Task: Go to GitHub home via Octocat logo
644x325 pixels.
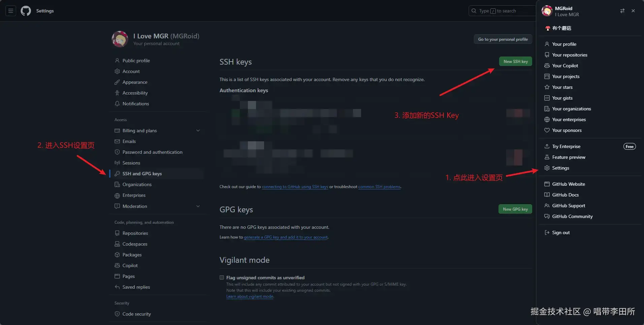Action: (x=26, y=11)
